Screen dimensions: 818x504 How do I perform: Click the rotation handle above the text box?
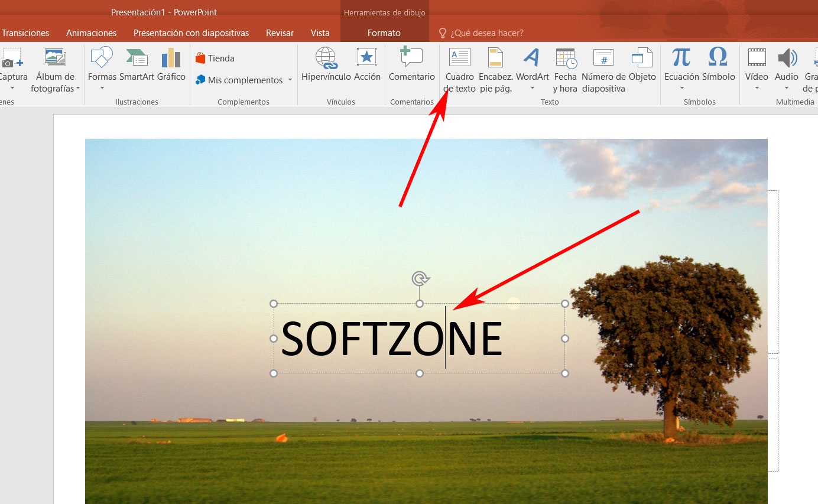[420, 278]
